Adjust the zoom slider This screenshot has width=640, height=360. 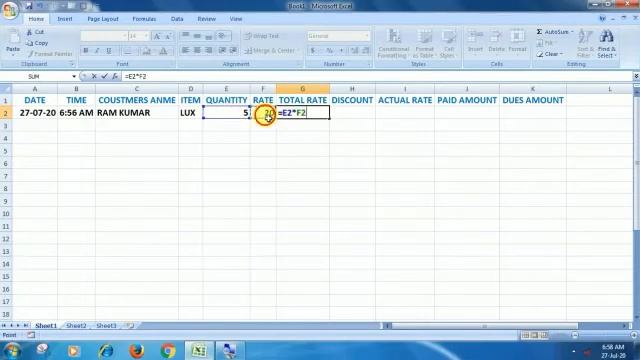604,335
